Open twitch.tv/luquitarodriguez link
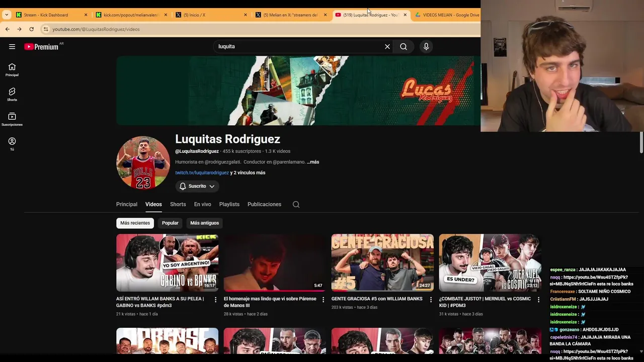The width and height of the screenshot is (644, 362). pyautogui.click(x=202, y=172)
